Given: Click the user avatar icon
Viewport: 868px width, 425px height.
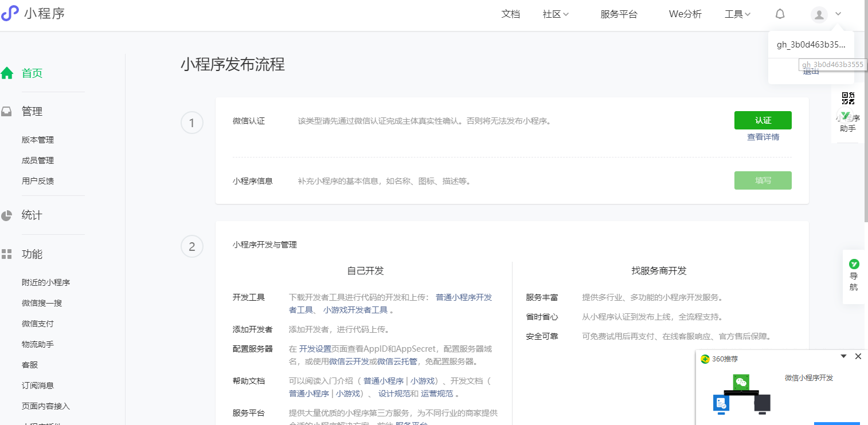Looking at the screenshot, I should pos(819,14).
